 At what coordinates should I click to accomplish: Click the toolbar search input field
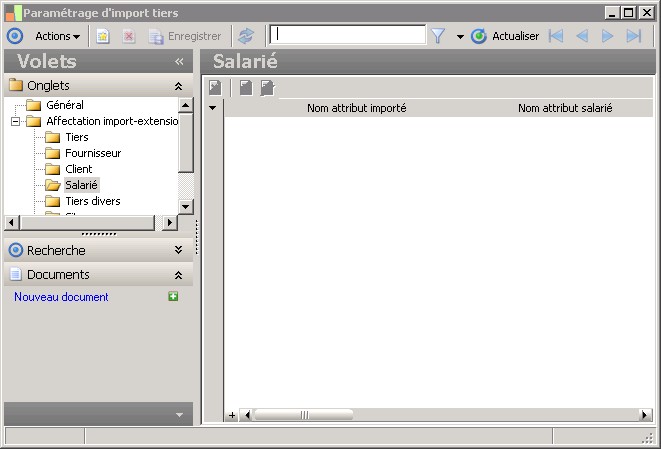[x=348, y=35]
